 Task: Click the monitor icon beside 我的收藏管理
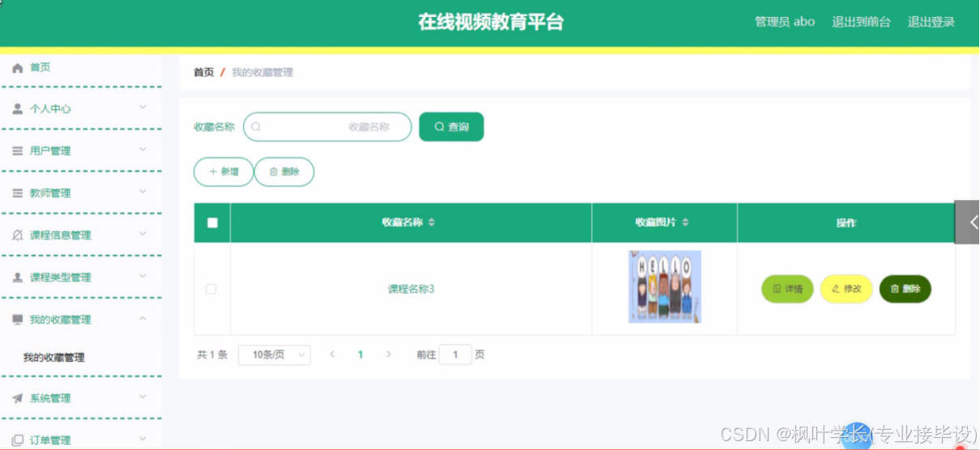(17, 320)
